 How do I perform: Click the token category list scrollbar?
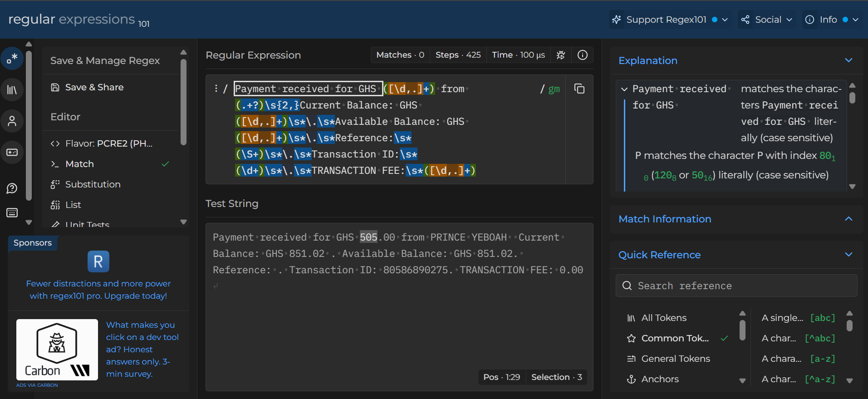[742, 330]
